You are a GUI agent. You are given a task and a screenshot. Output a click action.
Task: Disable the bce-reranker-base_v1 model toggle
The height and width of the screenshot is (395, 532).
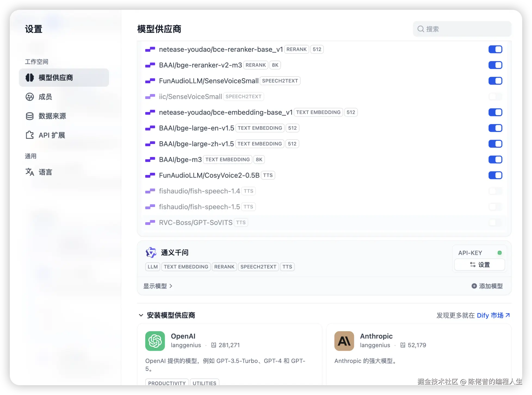point(495,49)
